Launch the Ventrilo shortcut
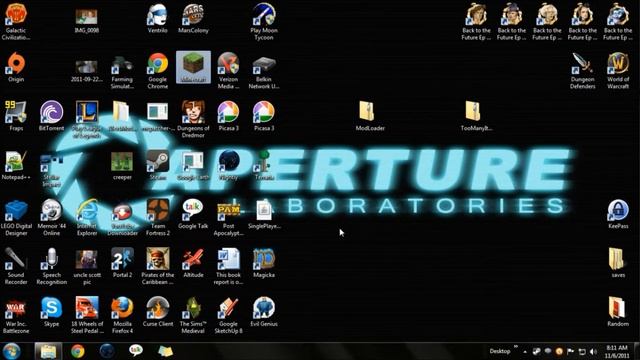Viewport: 640px width, 360px height. click(x=158, y=19)
